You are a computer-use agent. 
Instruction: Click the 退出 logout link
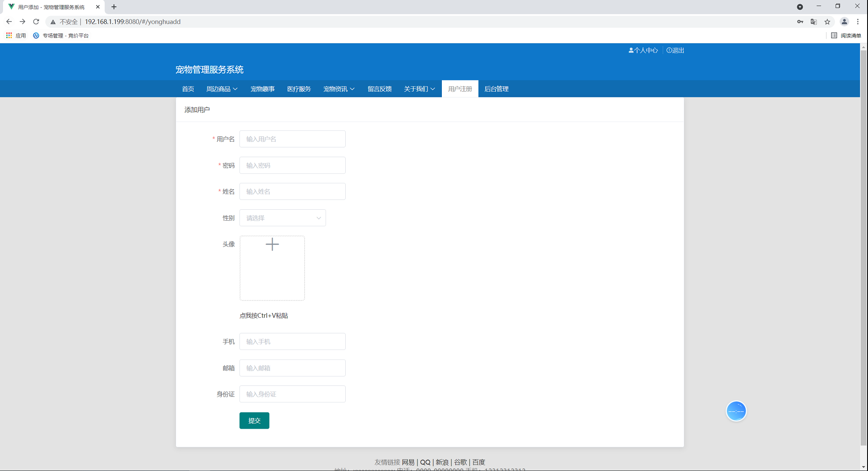pos(675,50)
